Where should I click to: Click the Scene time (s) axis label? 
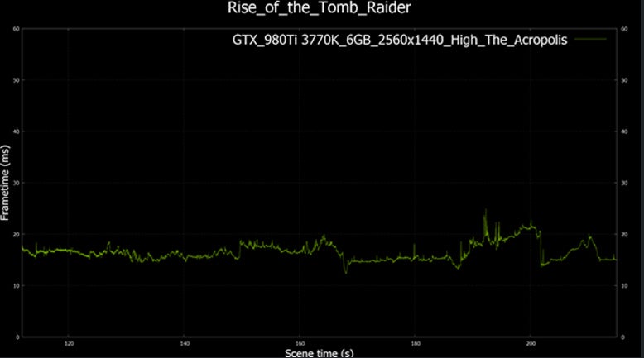[x=320, y=353]
